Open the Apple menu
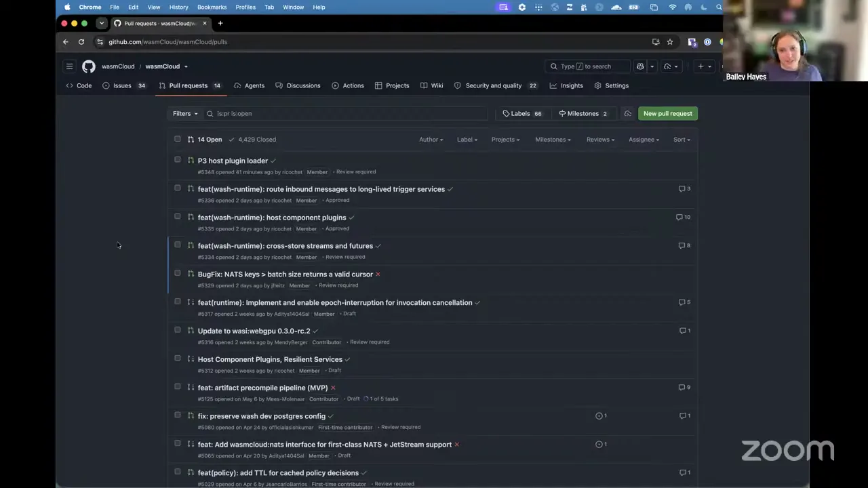The height and width of the screenshot is (488, 868). (67, 7)
